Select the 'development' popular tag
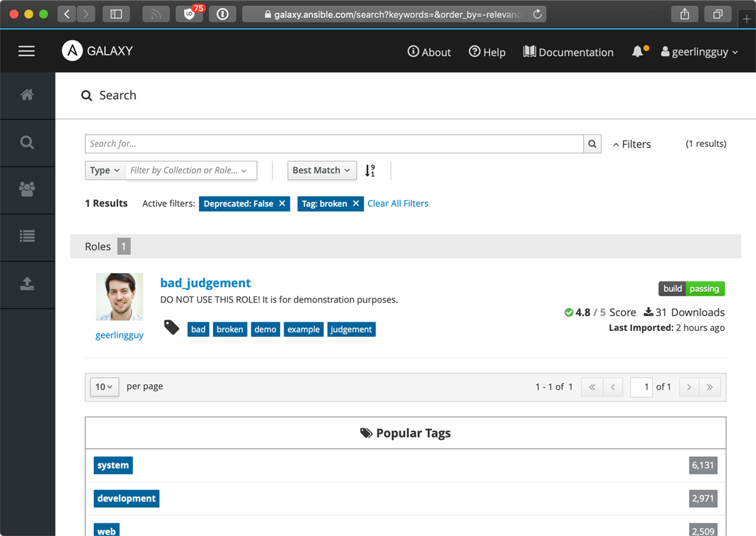The height and width of the screenshot is (536, 756). pyautogui.click(x=127, y=498)
